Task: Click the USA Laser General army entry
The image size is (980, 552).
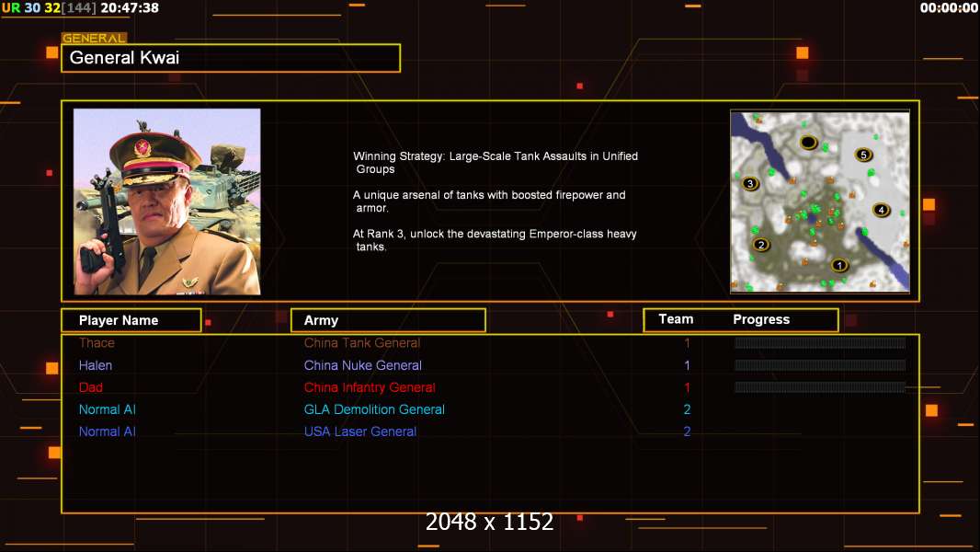Action: point(360,431)
